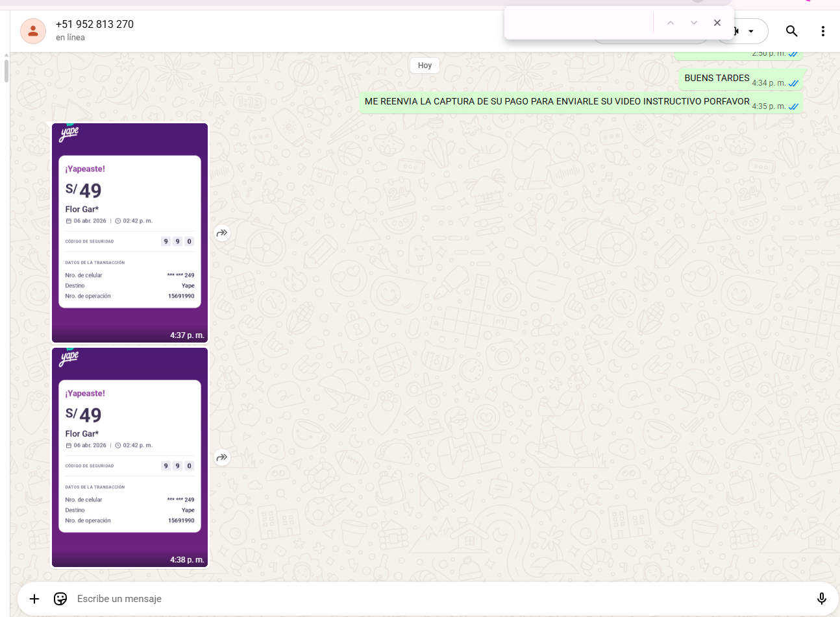Click the search in chat magnifier icon

[x=791, y=30]
